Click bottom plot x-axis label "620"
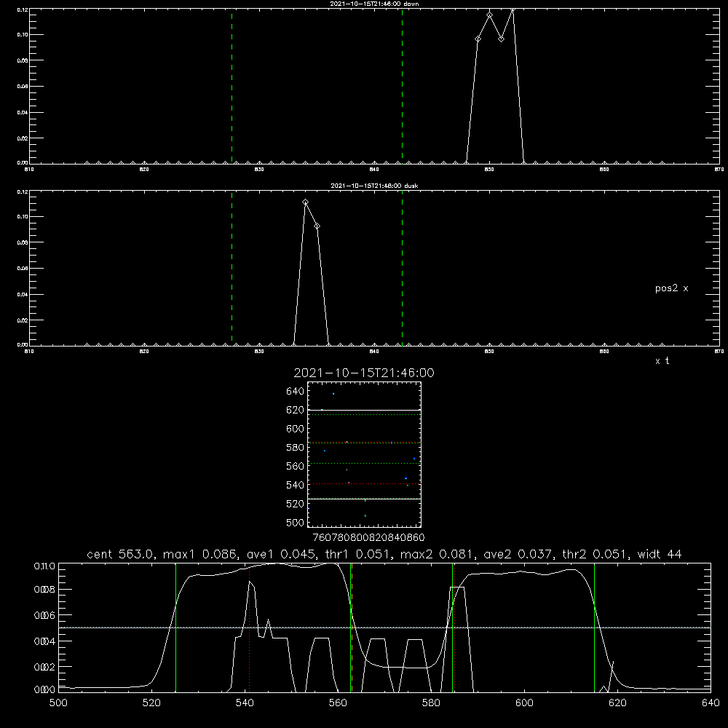 [x=617, y=703]
